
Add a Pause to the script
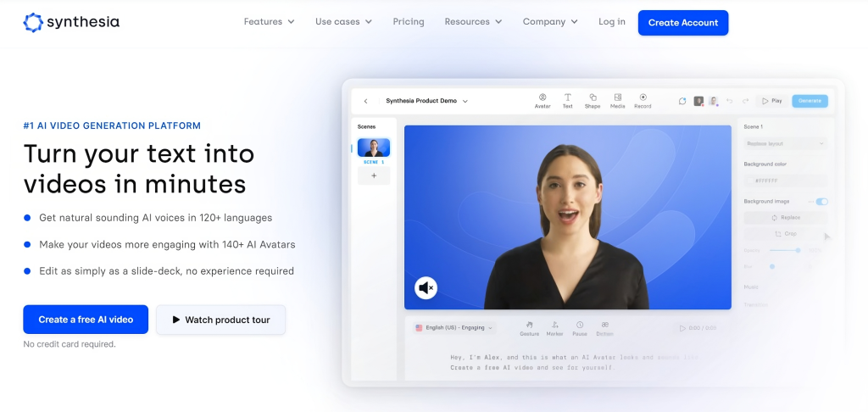point(580,326)
